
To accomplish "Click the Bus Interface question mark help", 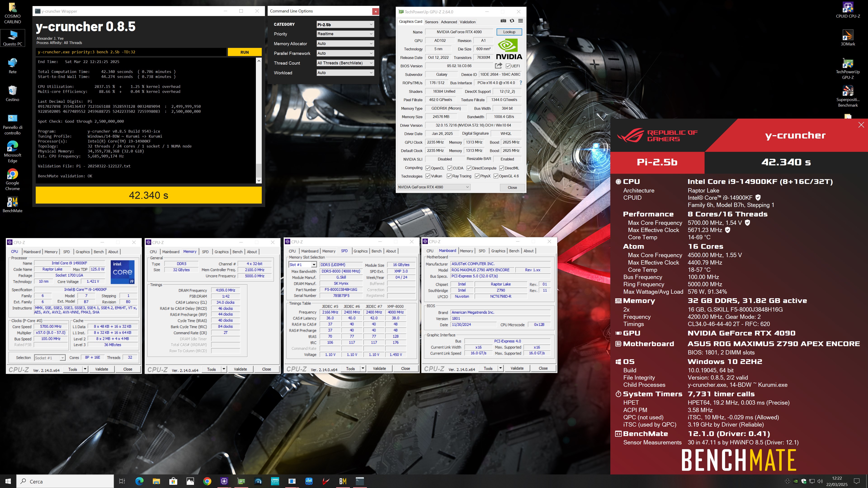I will [521, 83].
